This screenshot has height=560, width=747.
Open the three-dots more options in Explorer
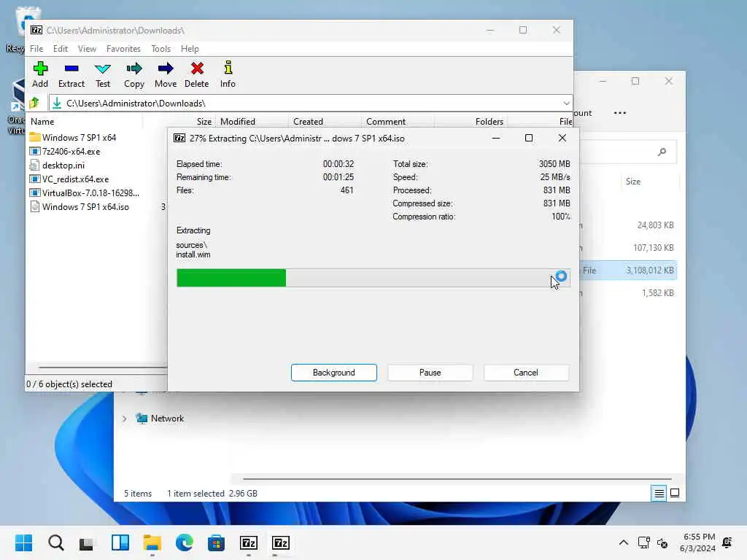pos(620,113)
